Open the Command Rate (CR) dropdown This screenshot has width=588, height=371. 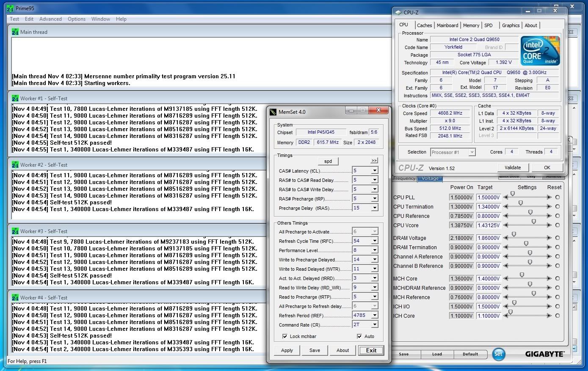coord(375,324)
